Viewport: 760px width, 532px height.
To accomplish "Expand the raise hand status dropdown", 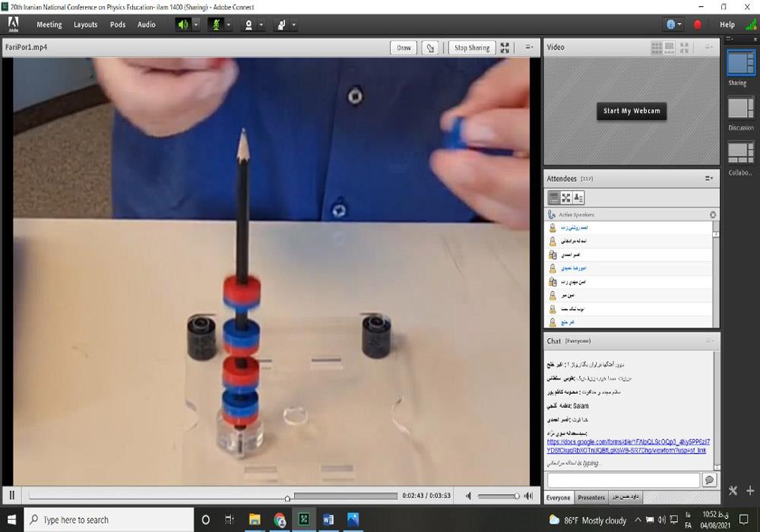I will [294, 24].
